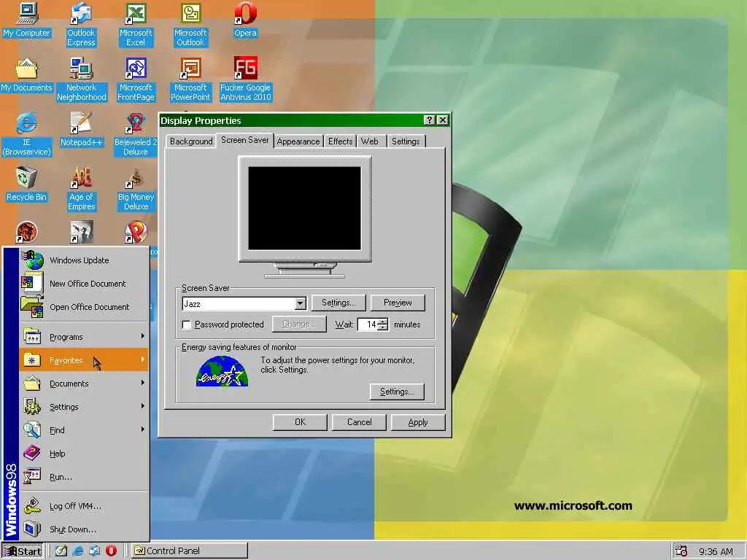Select the Microsoft Outlook desktop icon

coord(190,24)
